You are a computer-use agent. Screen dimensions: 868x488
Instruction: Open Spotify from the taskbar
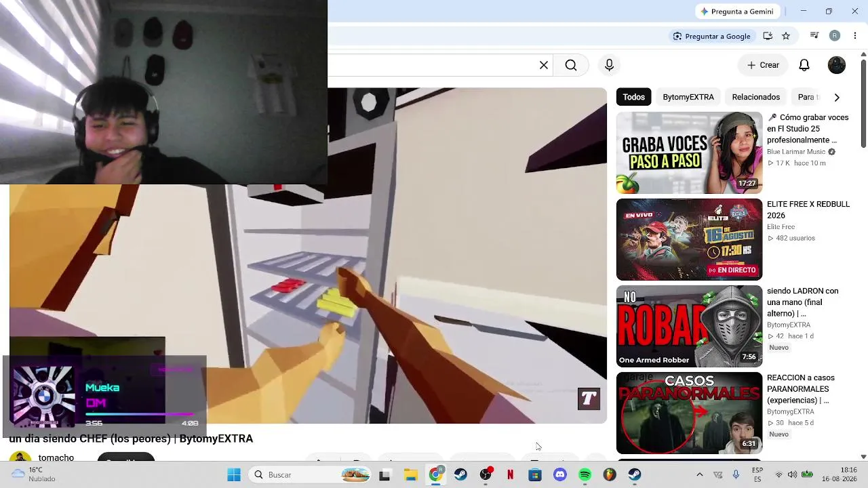[x=585, y=474]
